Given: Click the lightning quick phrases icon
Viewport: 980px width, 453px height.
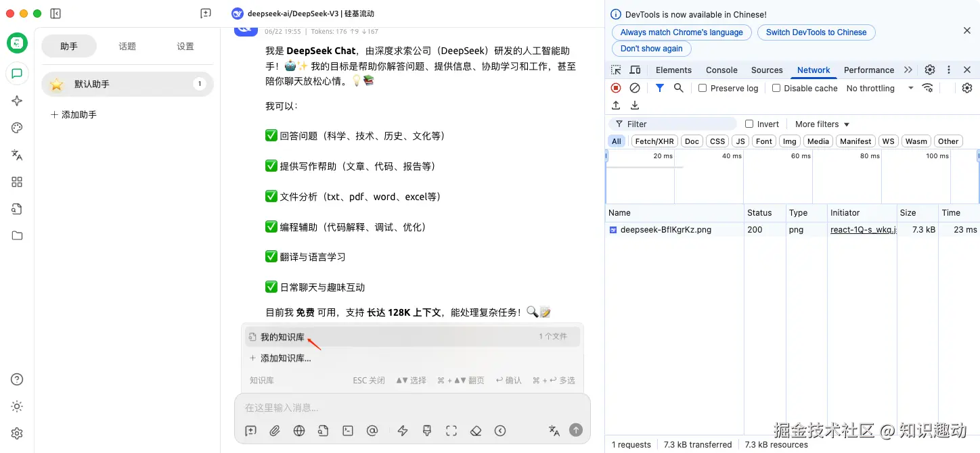Looking at the screenshot, I should tap(403, 431).
